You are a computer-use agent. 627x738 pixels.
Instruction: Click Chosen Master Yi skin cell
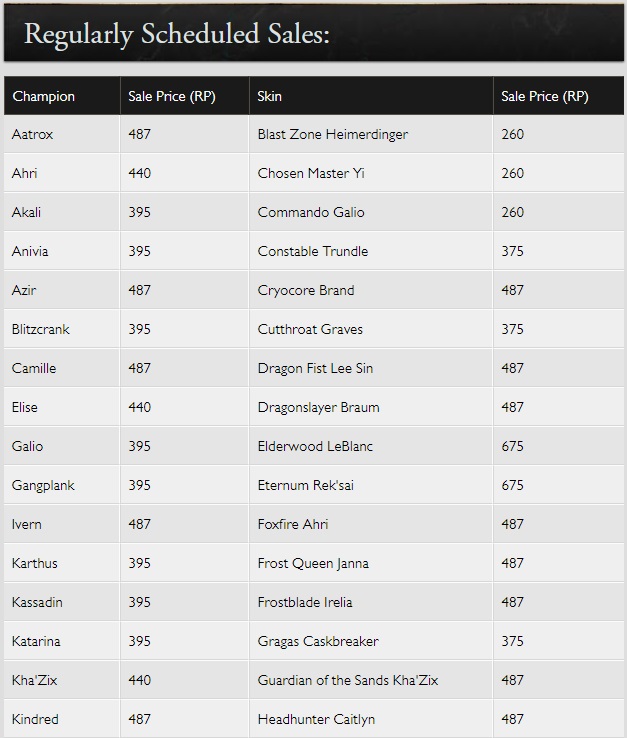[x=311, y=173]
